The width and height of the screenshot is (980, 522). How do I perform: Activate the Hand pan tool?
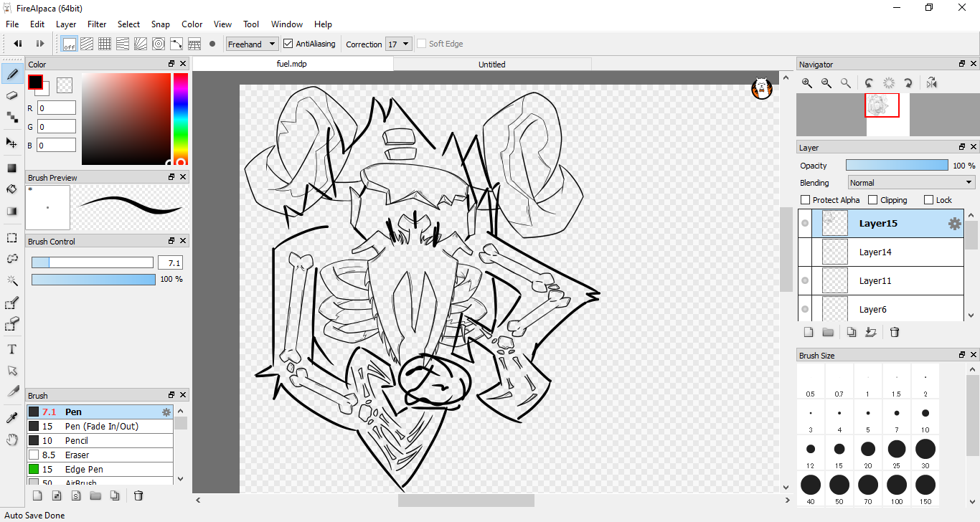click(11, 440)
